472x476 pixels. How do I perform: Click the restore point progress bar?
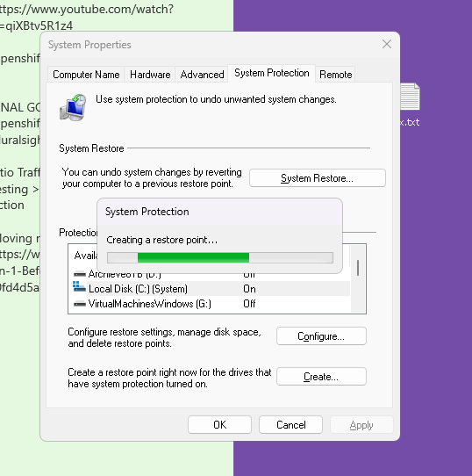click(x=220, y=257)
